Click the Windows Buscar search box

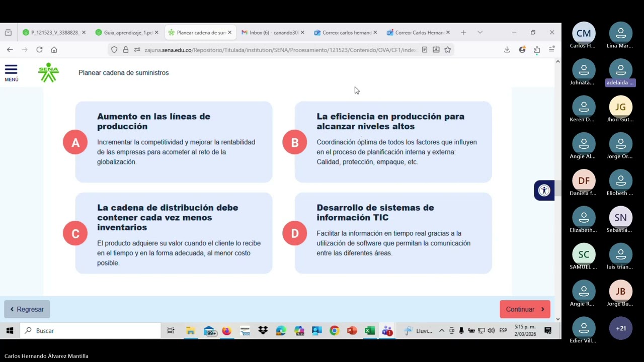pyautogui.click(x=91, y=330)
